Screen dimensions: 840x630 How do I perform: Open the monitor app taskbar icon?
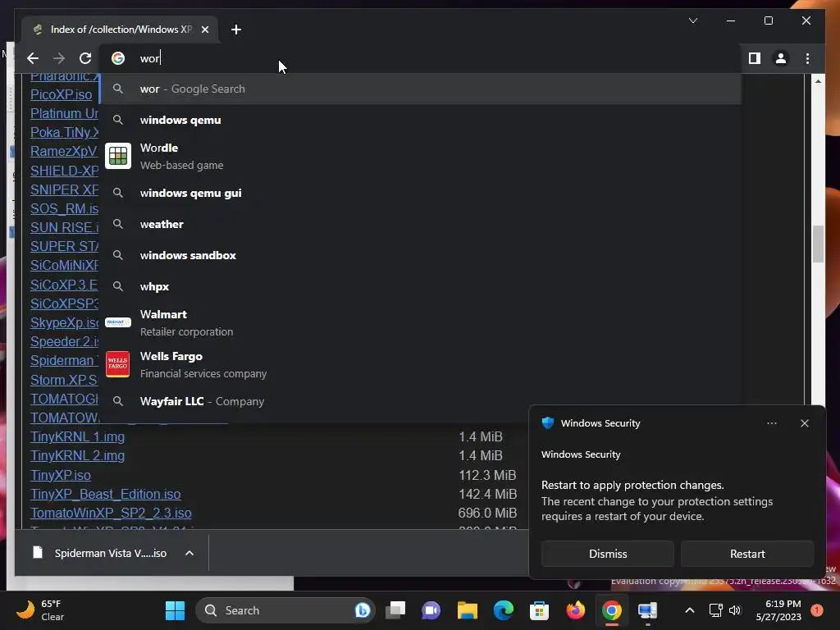coord(648,610)
